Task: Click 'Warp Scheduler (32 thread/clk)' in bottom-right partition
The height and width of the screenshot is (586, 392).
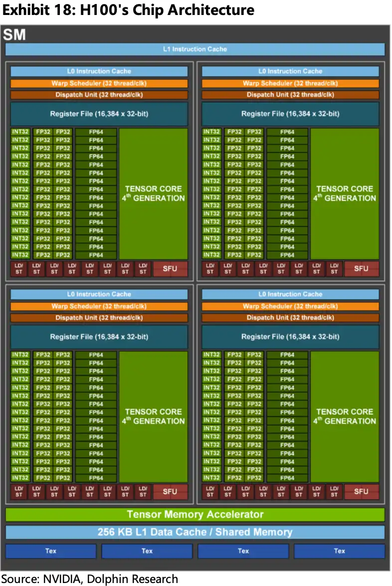Action: (x=290, y=306)
